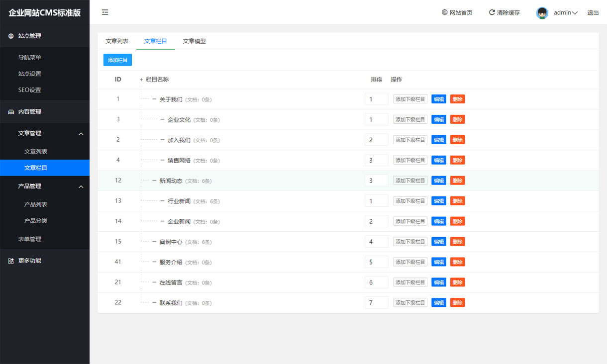The image size is (607, 364).
Task: Expand all rows with plus icon by 栏目名称
Action: click(141, 80)
